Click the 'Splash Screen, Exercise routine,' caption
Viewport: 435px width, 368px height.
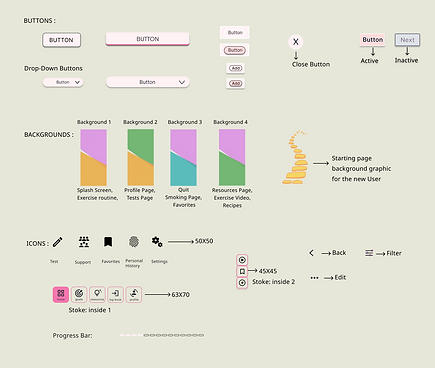(x=97, y=194)
